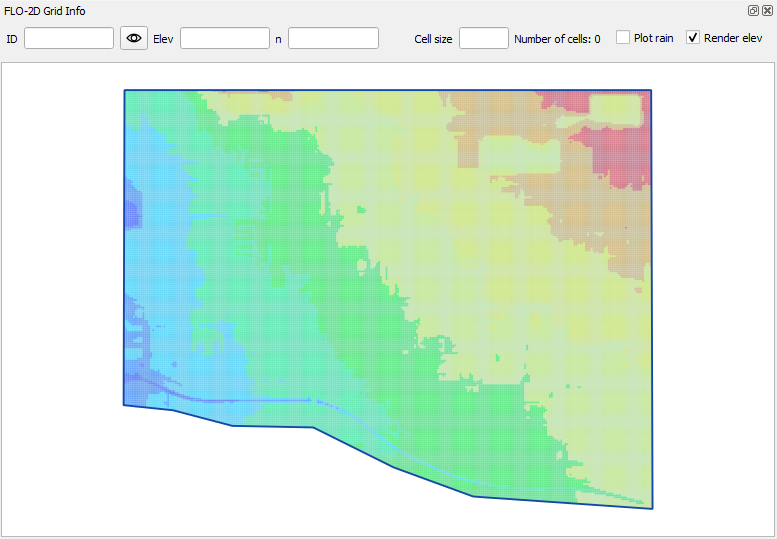Click the bottom-right corner of grid boundary

pyautogui.click(x=652, y=508)
